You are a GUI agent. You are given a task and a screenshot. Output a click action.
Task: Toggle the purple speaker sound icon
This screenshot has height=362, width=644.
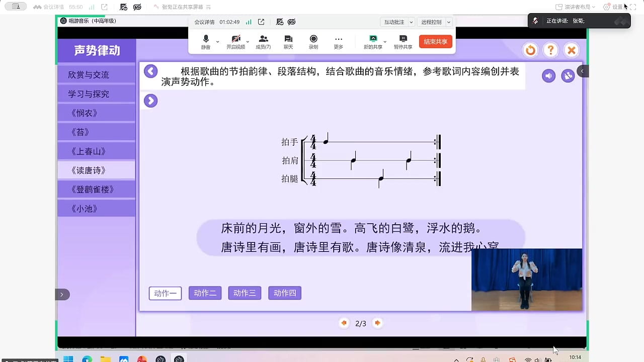pos(549,76)
